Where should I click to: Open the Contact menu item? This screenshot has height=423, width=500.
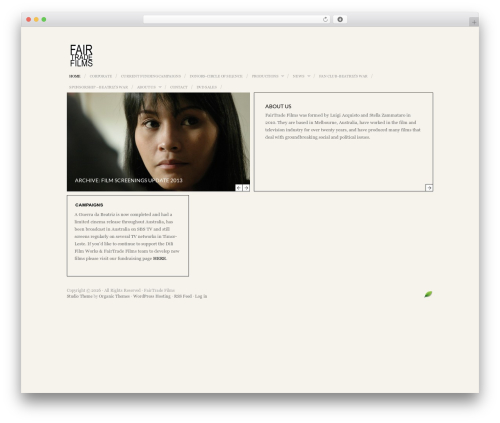[179, 87]
